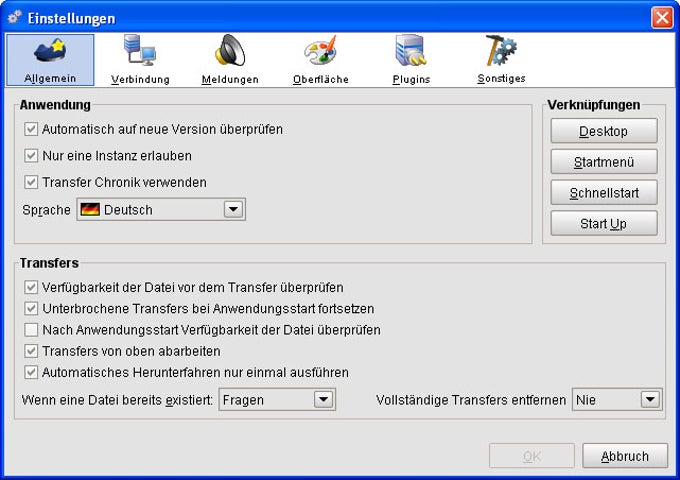The image size is (680, 480).
Task: Expand the 'Fragen' file-exists dropdown arrow
Action: (324, 399)
